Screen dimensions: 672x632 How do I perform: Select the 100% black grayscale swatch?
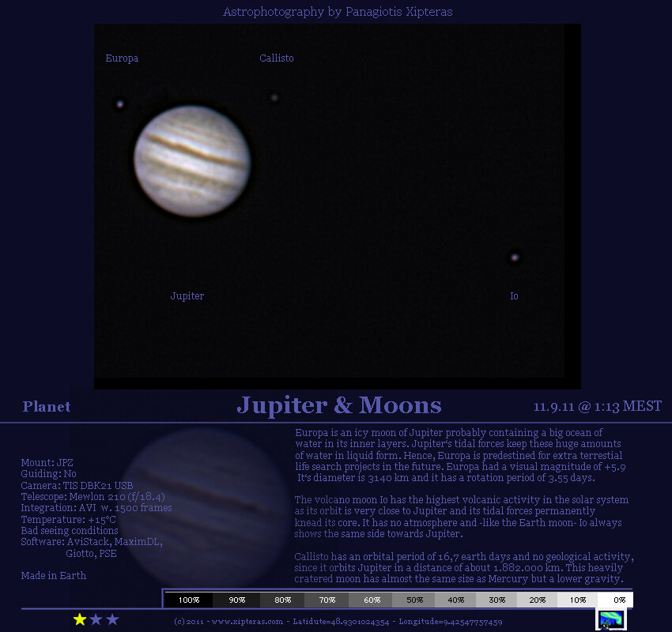point(188,600)
